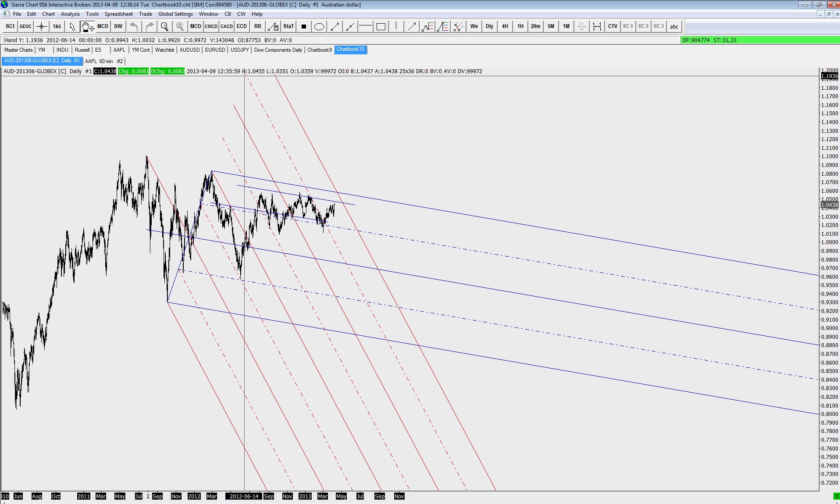Switch chart to daily (Dly) bars
840x504 pixels.
[x=490, y=26]
